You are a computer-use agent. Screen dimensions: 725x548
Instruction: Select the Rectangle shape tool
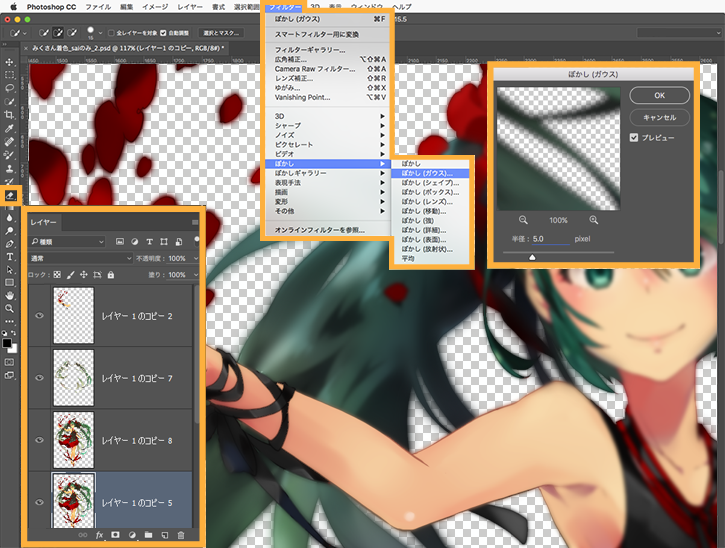(9, 283)
